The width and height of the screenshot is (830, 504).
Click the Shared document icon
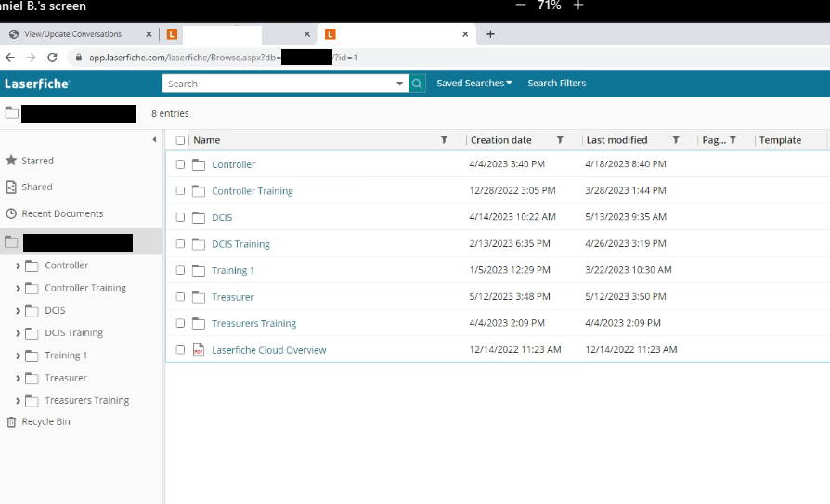(11, 187)
